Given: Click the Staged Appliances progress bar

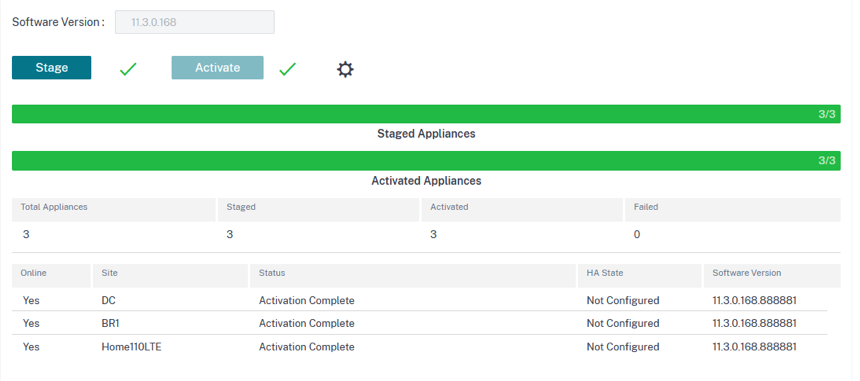Looking at the screenshot, I should tap(426, 114).
